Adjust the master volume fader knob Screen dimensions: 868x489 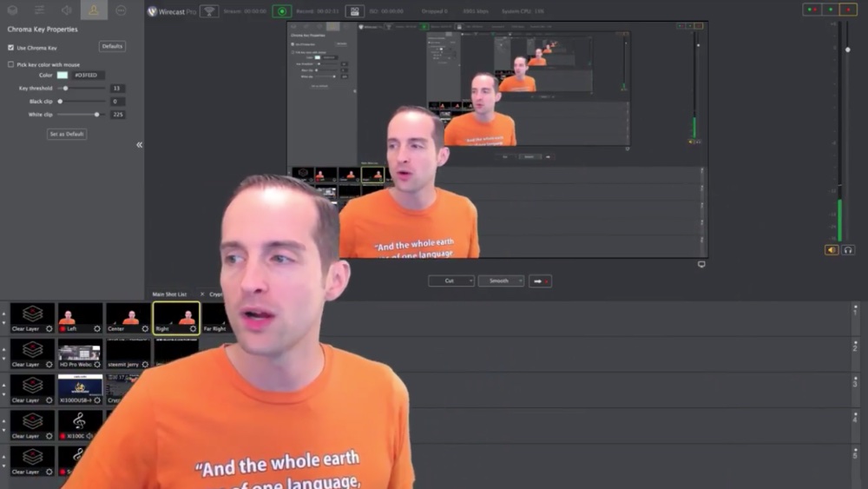pyautogui.click(x=847, y=50)
